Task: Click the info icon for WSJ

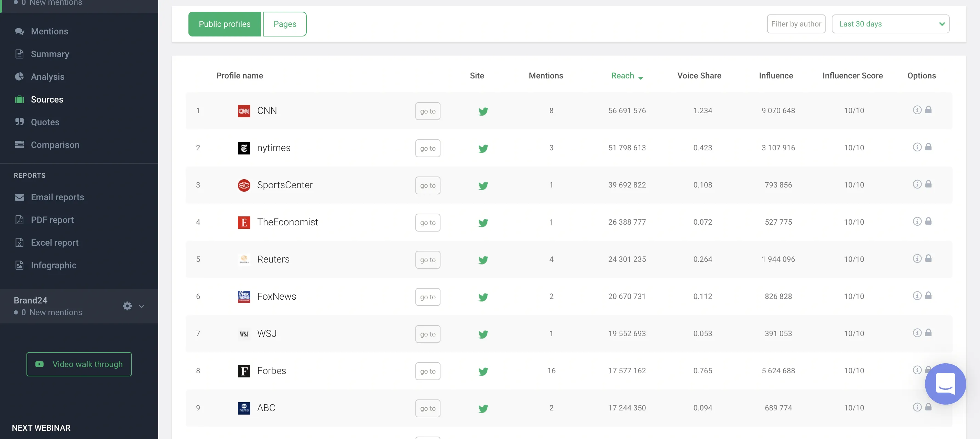Action: [x=917, y=333]
